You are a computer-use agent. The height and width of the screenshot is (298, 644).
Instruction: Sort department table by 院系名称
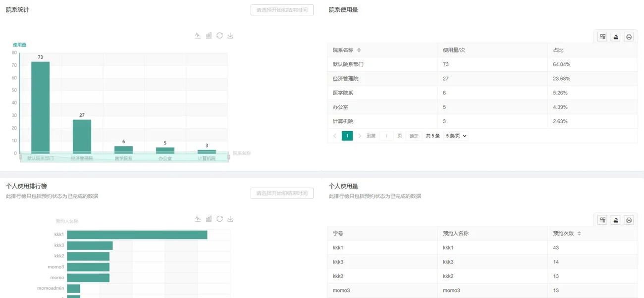pos(359,50)
